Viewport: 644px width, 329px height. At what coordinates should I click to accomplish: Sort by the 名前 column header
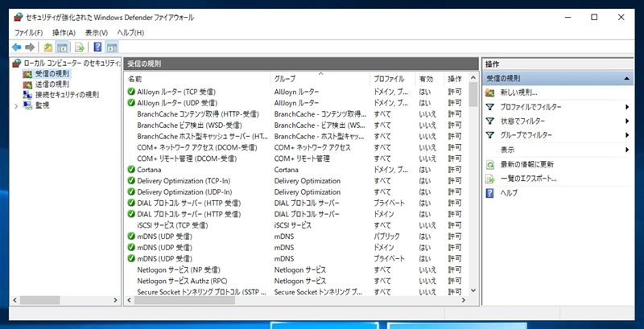[x=197, y=79]
